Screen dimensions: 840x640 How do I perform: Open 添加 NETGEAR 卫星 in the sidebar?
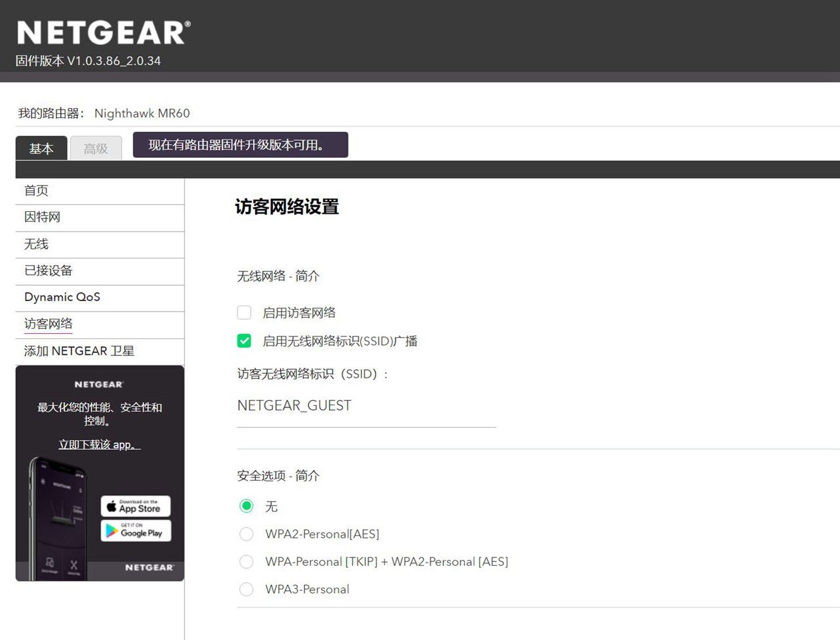pyautogui.click(x=100, y=351)
